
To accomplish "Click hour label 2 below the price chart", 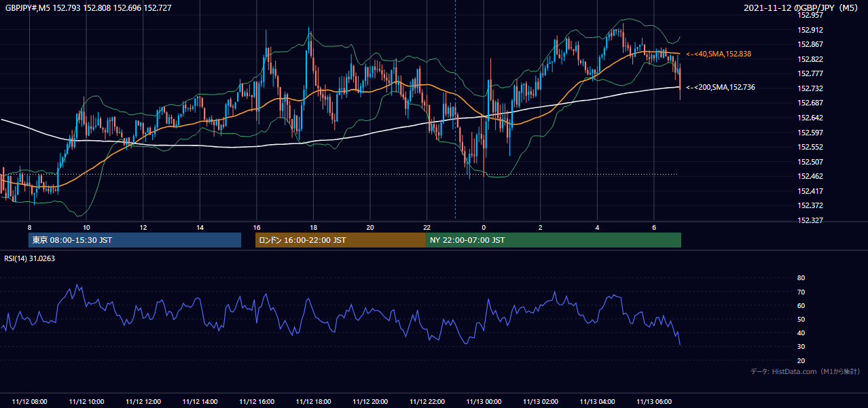I will [x=541, y=227].
